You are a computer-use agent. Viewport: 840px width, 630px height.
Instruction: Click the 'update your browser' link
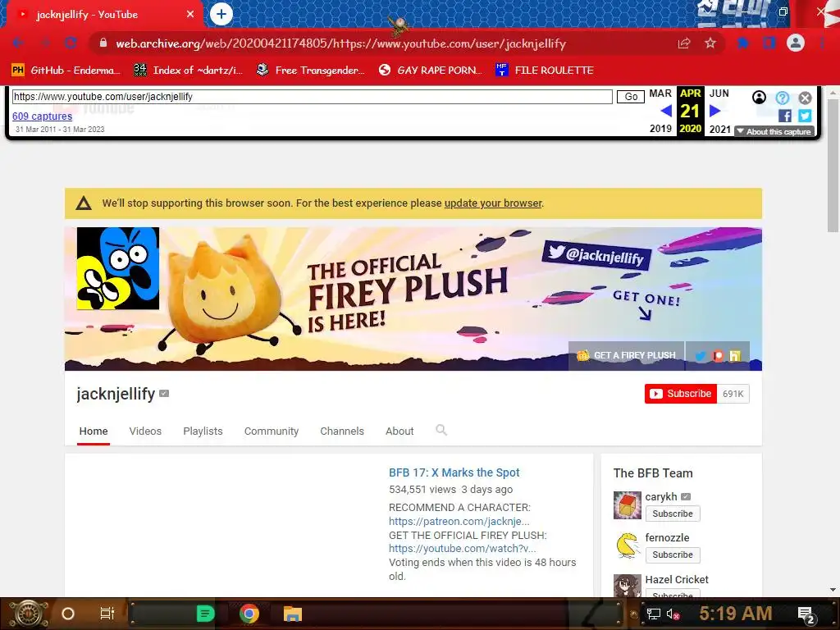pos(493,203)
